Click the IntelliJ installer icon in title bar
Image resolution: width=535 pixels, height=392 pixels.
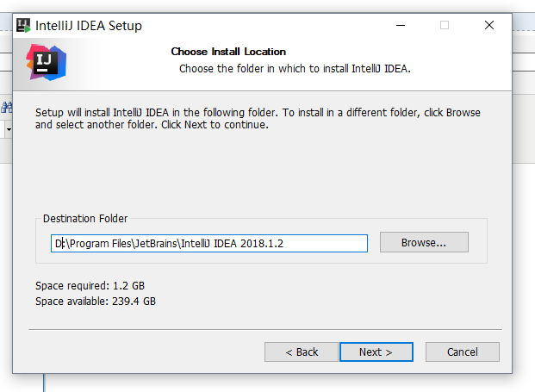[23, 26]
